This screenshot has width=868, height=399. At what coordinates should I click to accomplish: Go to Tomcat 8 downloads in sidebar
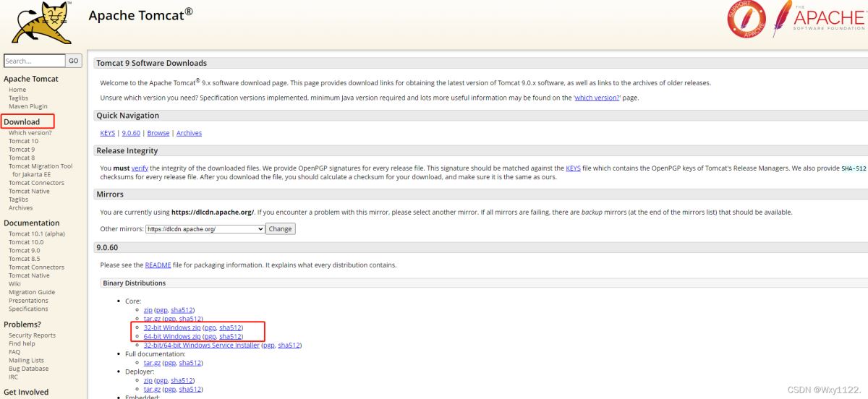pyautogui.click(x=22, y=158)
